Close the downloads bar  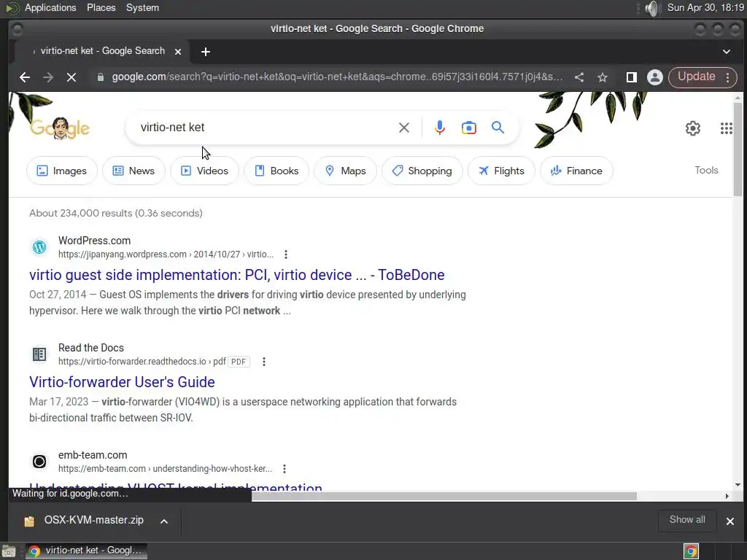(x=729, y=521)
